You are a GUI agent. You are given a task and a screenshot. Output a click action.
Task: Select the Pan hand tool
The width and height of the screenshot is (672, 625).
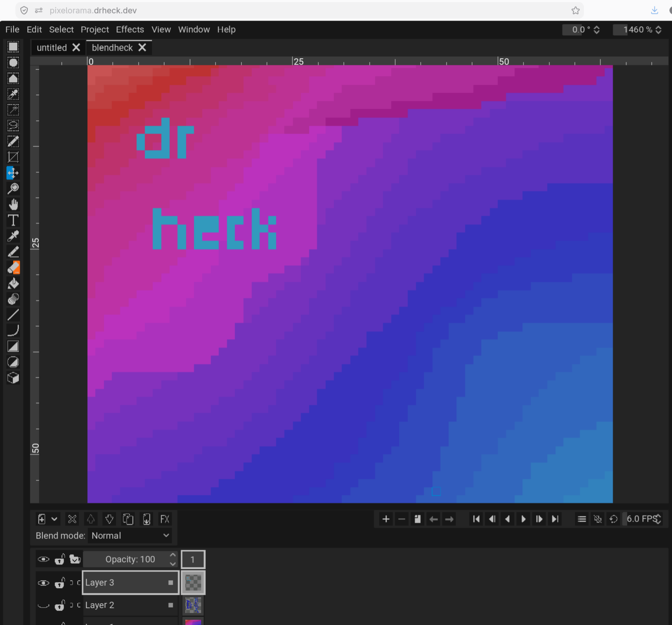click(x=13, y=204)
